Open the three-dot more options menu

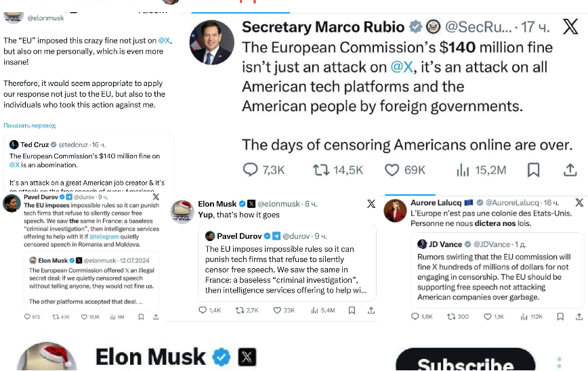559,363
